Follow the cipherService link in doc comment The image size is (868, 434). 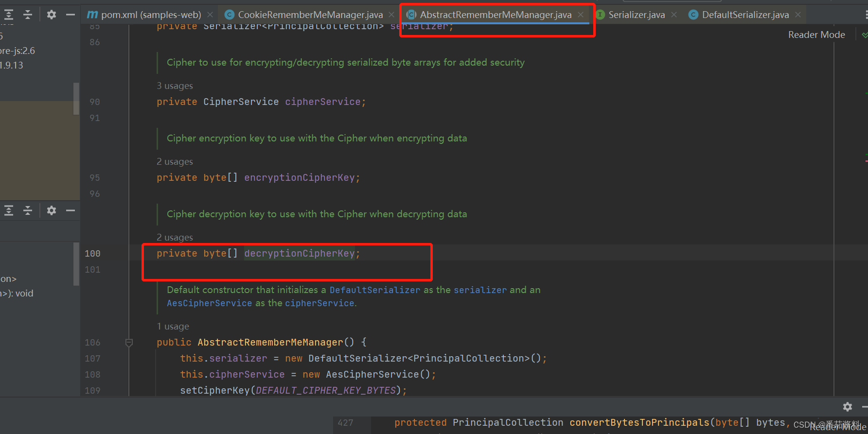coord(319,303)
